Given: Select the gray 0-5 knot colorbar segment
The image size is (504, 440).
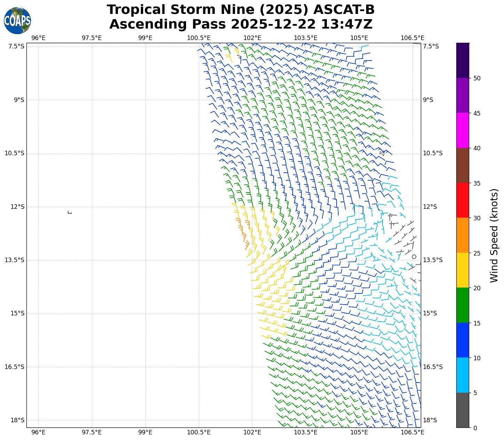Looking at the screenshot, I should [x=463, y=410].
